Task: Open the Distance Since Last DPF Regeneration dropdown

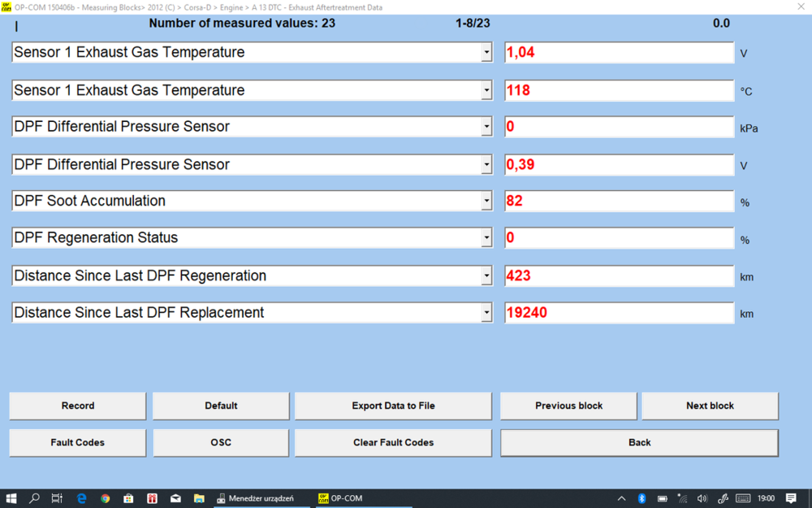Action: click(486, 276)
